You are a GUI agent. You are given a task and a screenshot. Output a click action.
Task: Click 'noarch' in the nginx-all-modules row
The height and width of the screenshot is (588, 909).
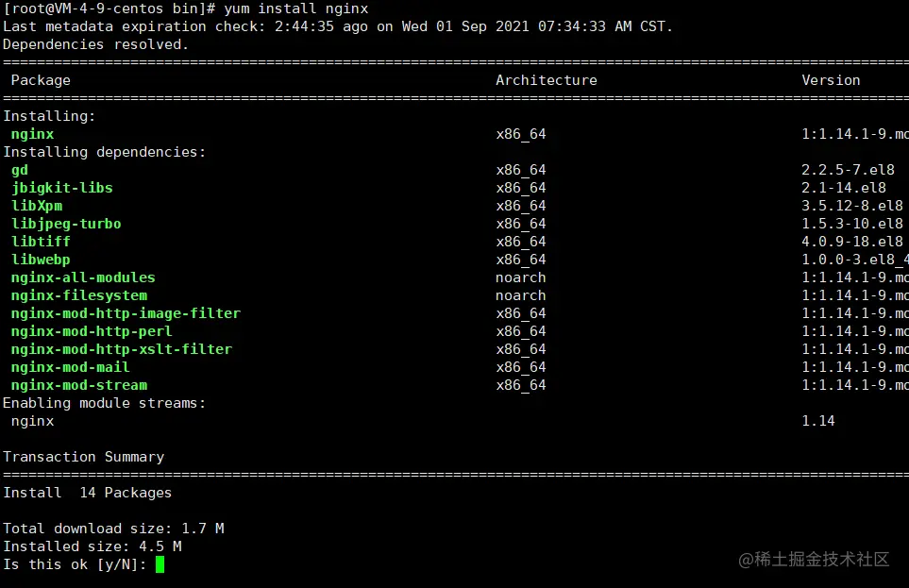click(x=521, y=277)
